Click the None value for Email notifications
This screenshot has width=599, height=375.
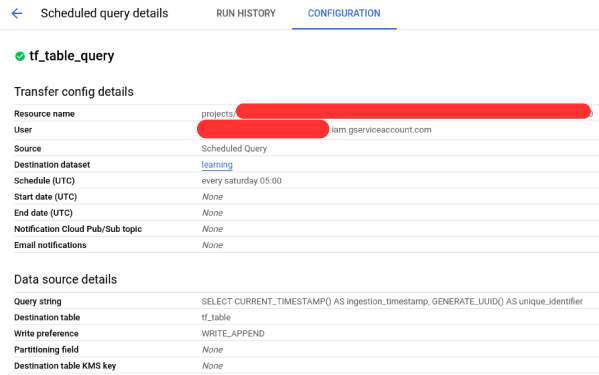pyautogui.click(x=212, y=245)
